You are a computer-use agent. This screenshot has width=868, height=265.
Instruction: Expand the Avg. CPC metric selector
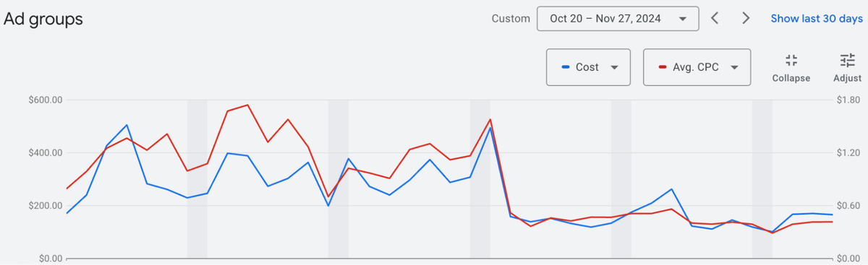pyautogui.click(x=697, y=67)
